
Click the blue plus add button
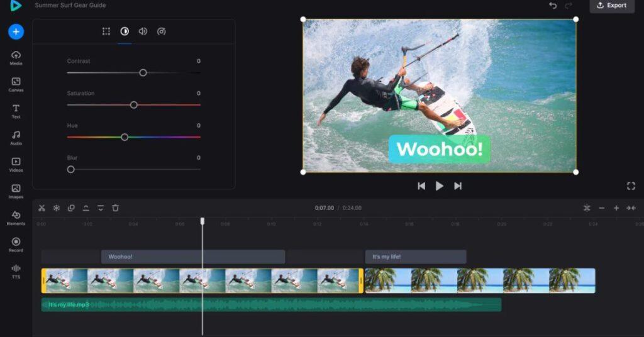pyautogui.click(x=16, y=31)
